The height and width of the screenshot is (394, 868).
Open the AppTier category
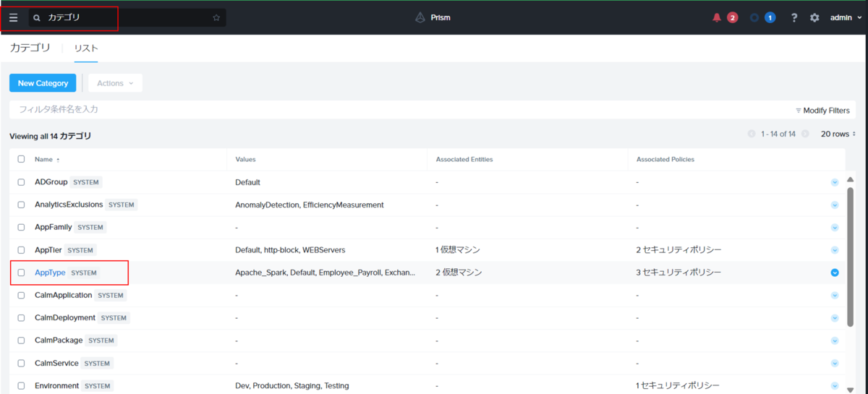pyautogui.click(x=48, y=250)
